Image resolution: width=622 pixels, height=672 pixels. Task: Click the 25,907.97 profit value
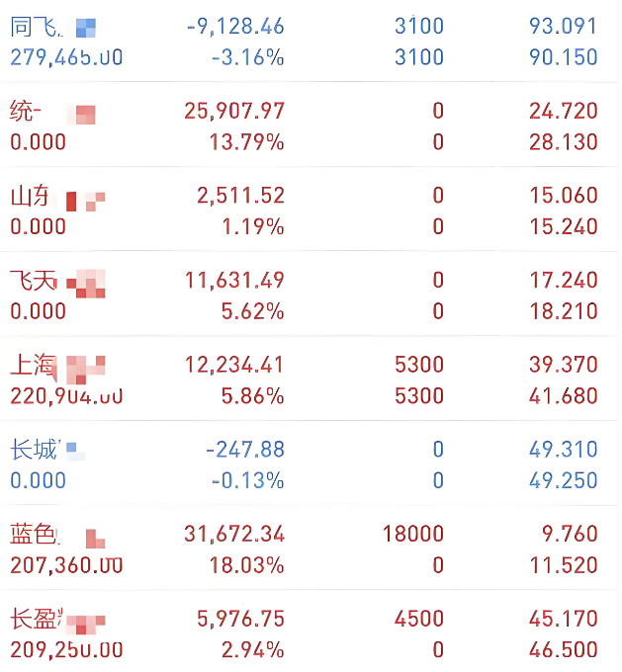tap(234, 112)
